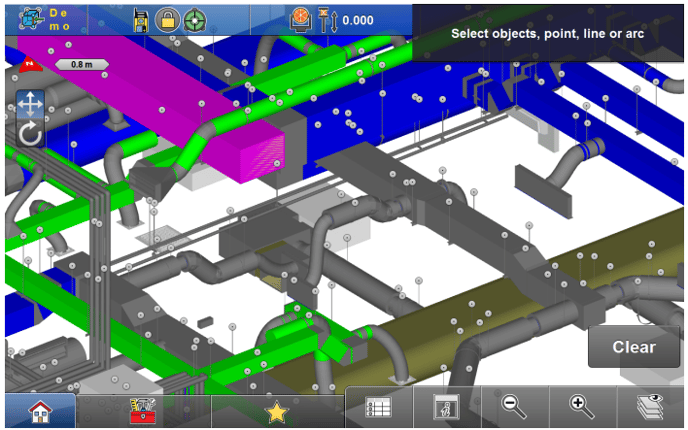Open the star favorites tab
The image size is (688, 430).
pyautogui.click(x=277, y=410)
